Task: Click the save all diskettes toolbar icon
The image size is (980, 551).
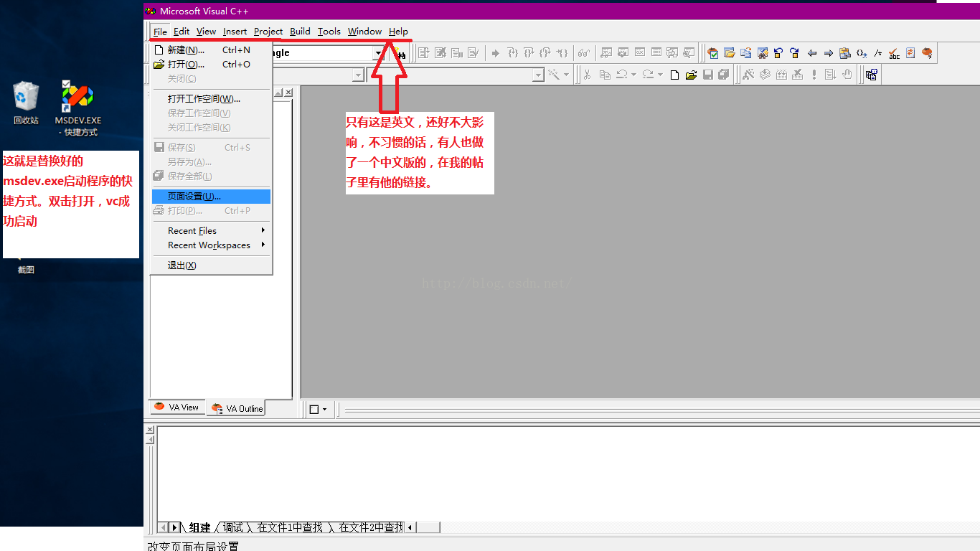Action: pos(723,75)
